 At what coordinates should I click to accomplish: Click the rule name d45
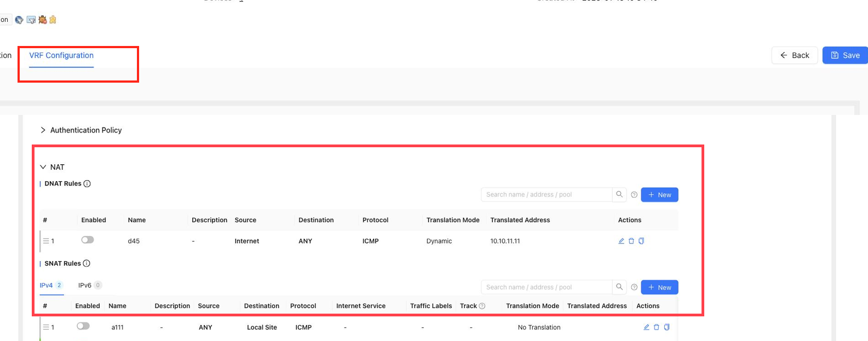click(x=134, y=241)
